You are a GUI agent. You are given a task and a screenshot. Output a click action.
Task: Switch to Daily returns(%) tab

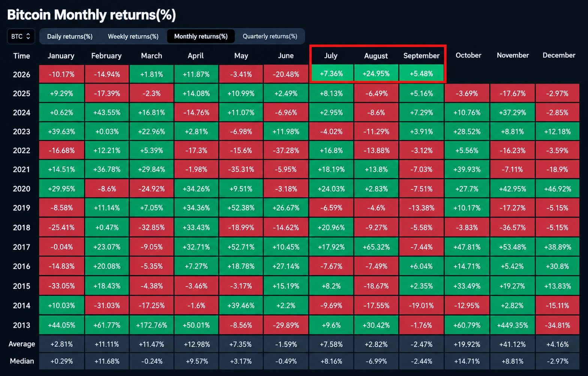pos(70,36)
